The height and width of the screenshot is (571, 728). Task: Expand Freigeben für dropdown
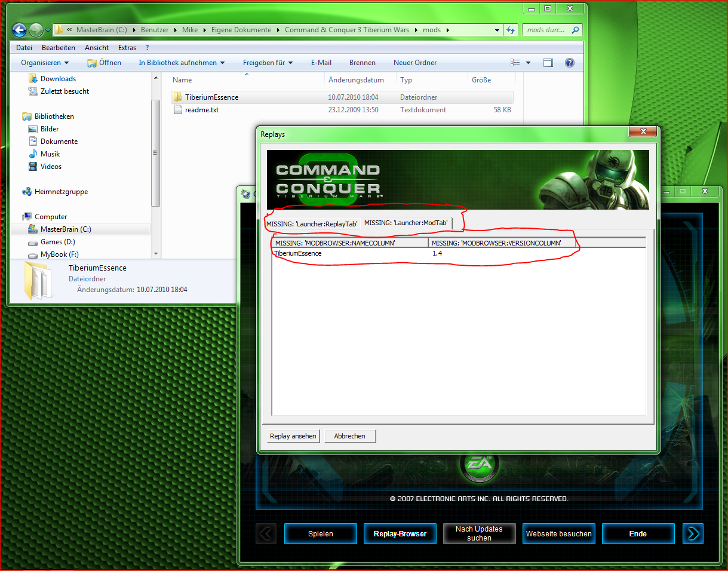[268, 63]
